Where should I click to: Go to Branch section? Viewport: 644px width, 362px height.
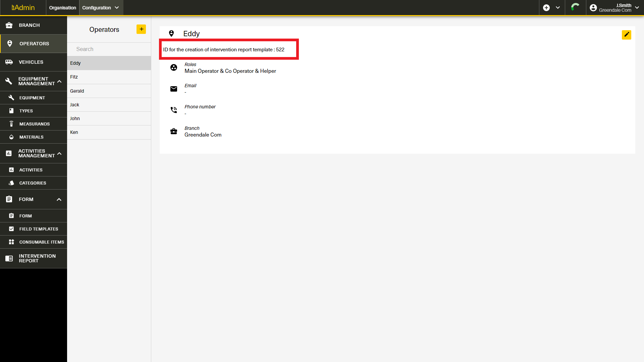pos(34,25)
